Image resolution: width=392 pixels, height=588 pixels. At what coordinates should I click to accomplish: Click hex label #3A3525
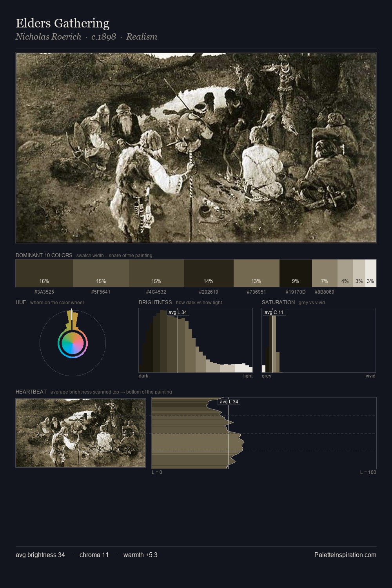tap(44, 292)
